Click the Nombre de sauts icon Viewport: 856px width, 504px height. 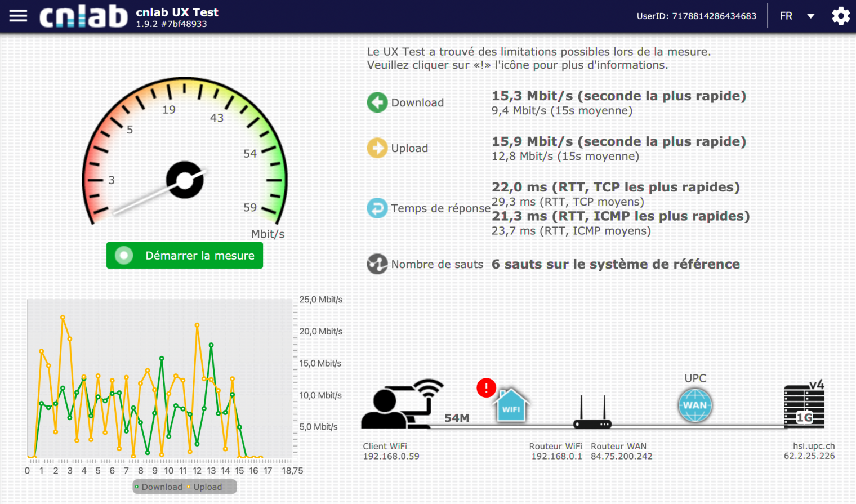377,264
